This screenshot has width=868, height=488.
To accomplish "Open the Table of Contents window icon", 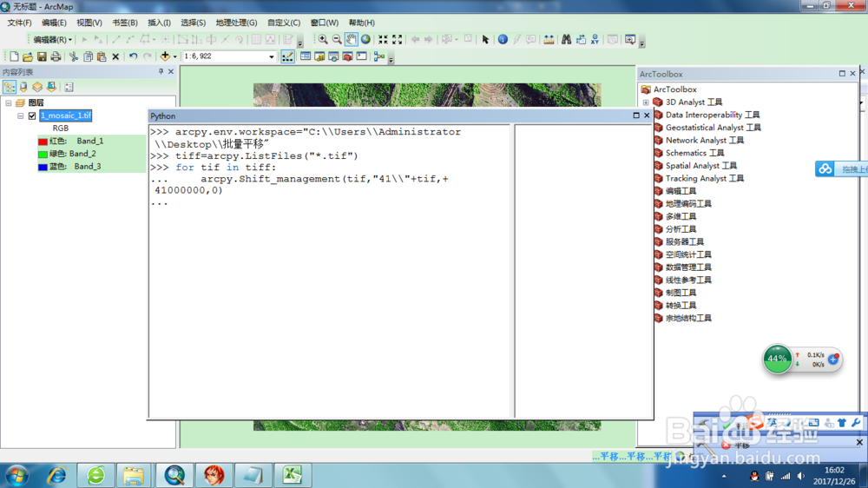I will click(305, 56).
